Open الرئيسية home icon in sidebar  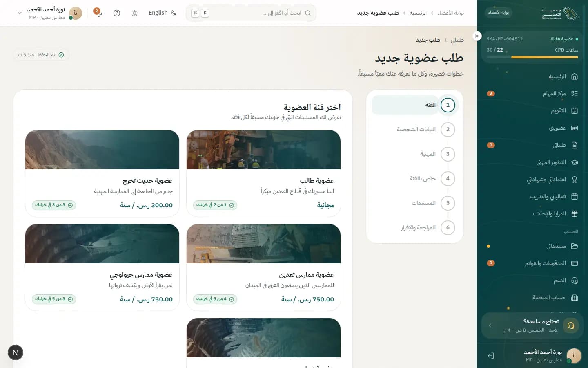(575, 76)
